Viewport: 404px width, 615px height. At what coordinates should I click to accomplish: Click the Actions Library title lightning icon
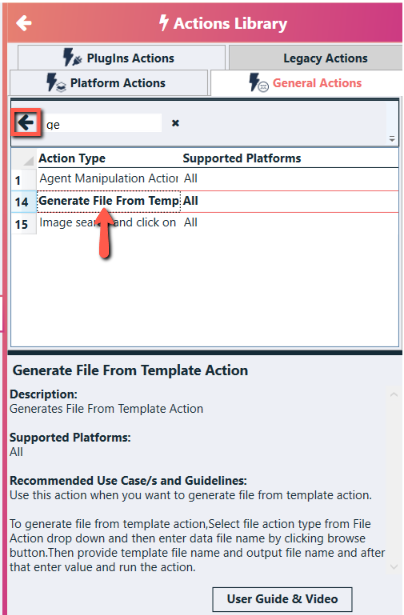coord(164,23)
